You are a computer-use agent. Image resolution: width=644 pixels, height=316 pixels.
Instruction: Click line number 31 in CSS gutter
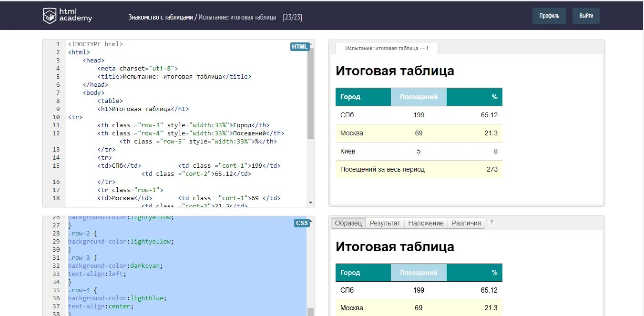(57, 258)
